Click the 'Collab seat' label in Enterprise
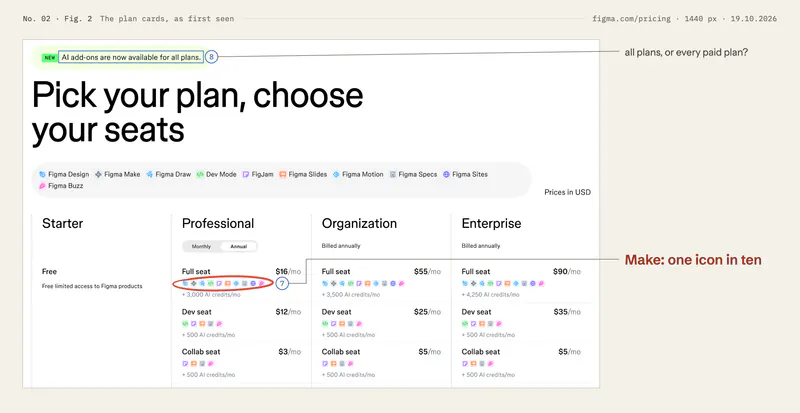The height and width of the screenshot is (413, 800). click(481, 352)
